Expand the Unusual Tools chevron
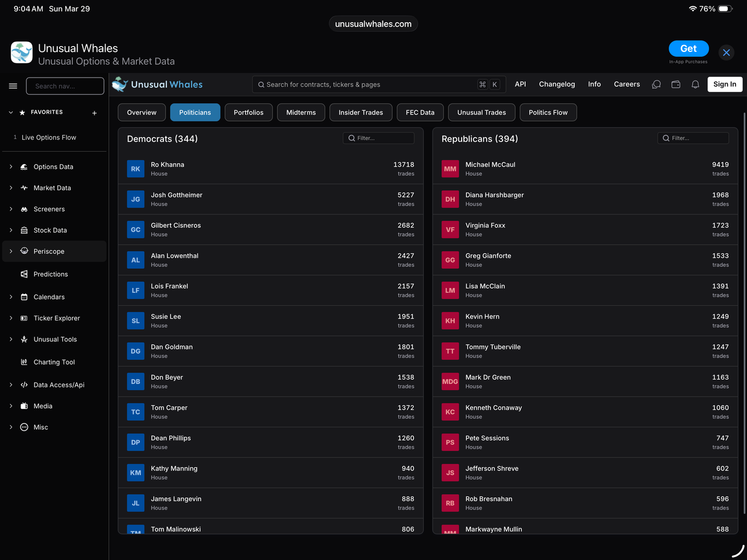The height and width of the screenshot is (560, 747). coord(11,339)
